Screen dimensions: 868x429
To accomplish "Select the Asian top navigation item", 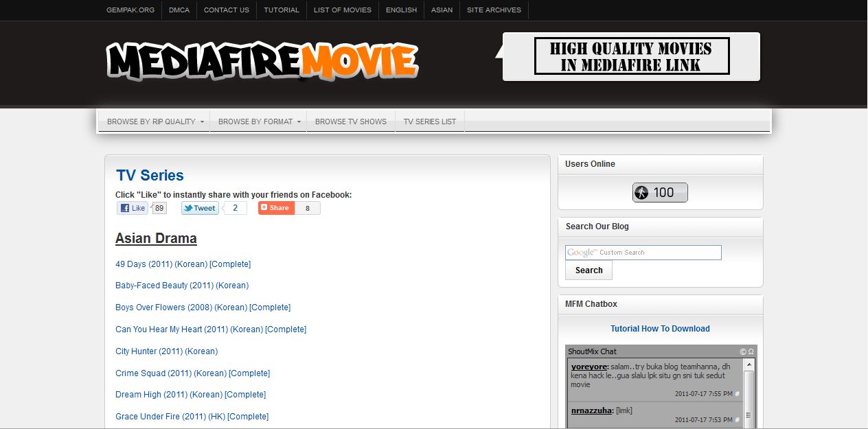I will tap(442, 10).
